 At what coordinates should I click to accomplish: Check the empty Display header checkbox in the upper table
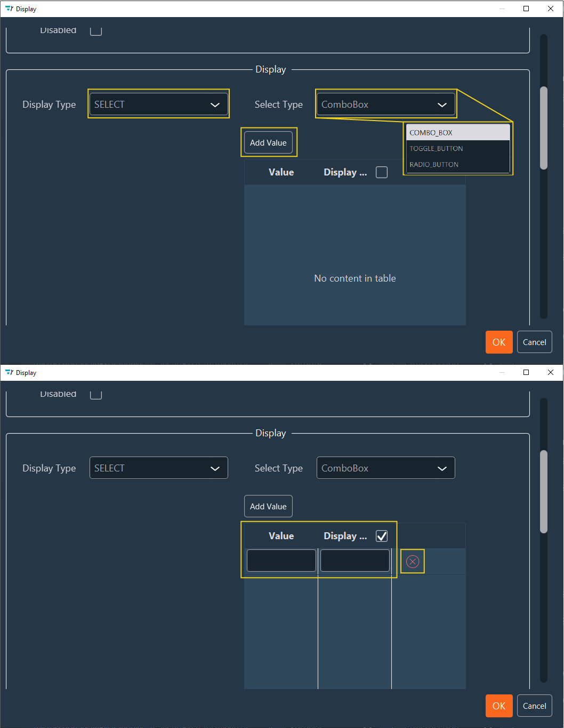(381, 172)
